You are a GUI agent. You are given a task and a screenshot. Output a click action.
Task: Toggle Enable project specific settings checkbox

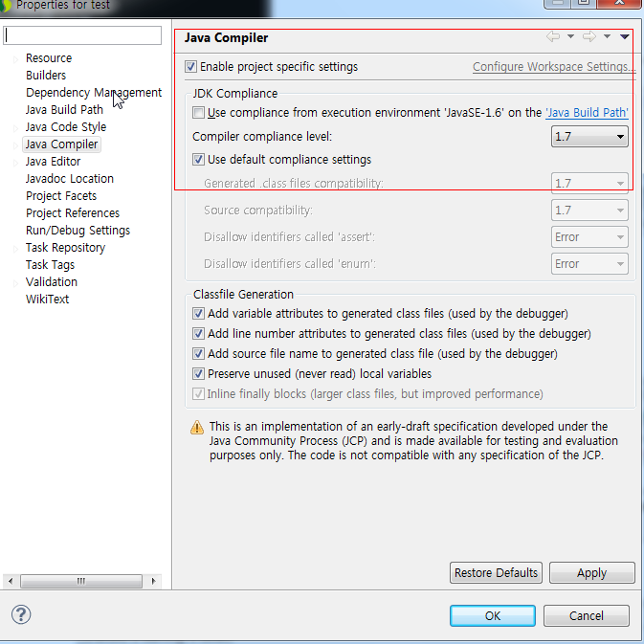(191, 67)
